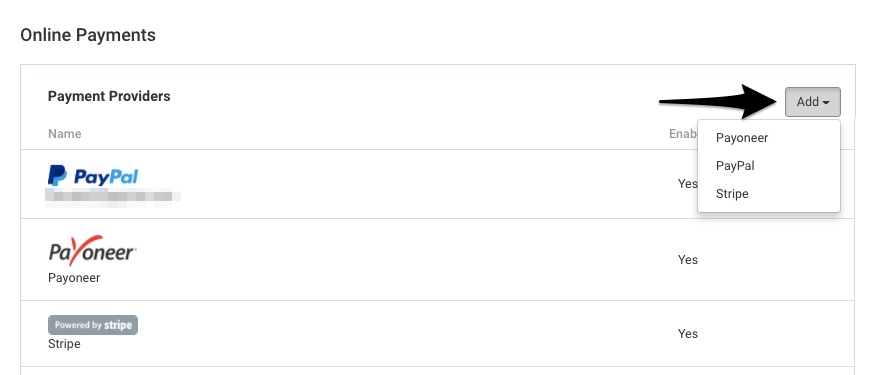Click Yes status in the Payoneer row
The height and width of the screenshot is (375, 877).
click(688, 260)
